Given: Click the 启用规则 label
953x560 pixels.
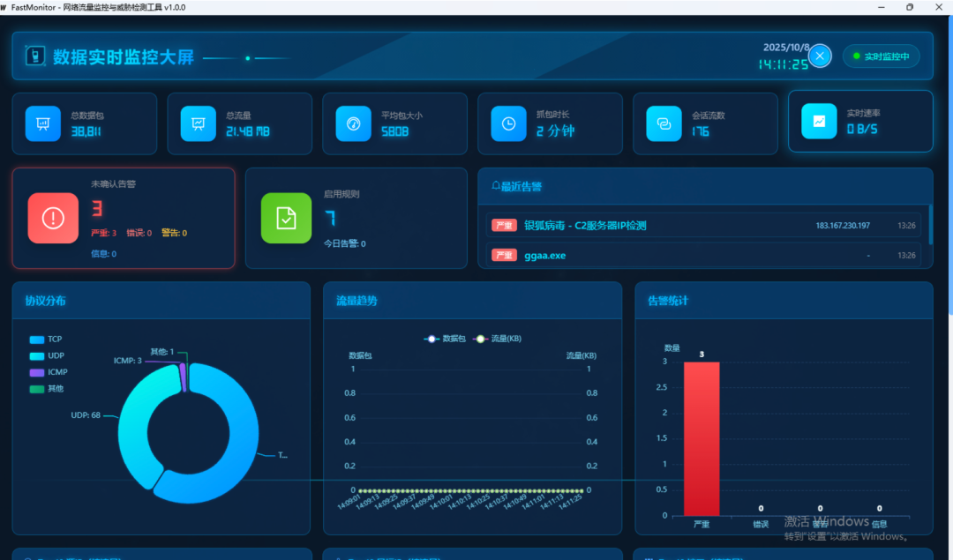Looking at the screenshot, I should click(x=341, y=194).
